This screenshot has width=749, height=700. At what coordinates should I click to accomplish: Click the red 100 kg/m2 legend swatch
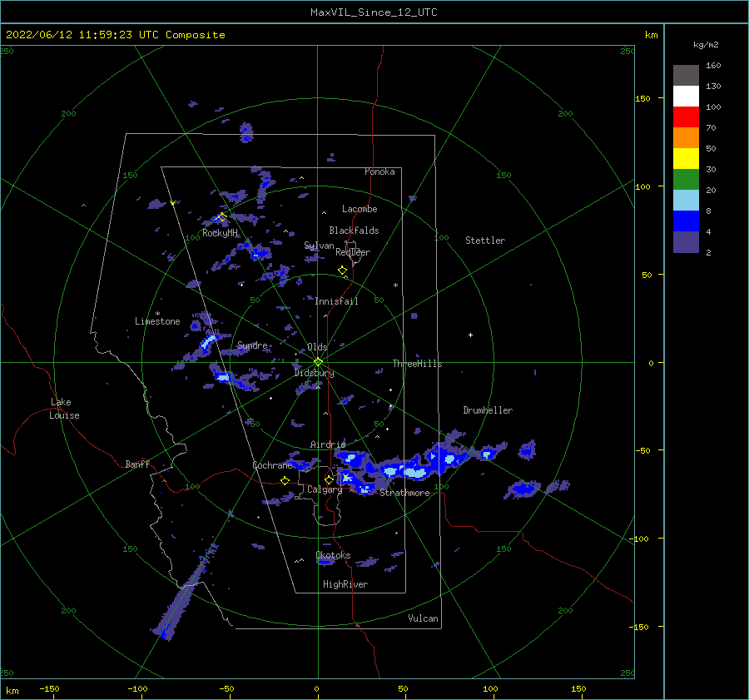[686, 117]
